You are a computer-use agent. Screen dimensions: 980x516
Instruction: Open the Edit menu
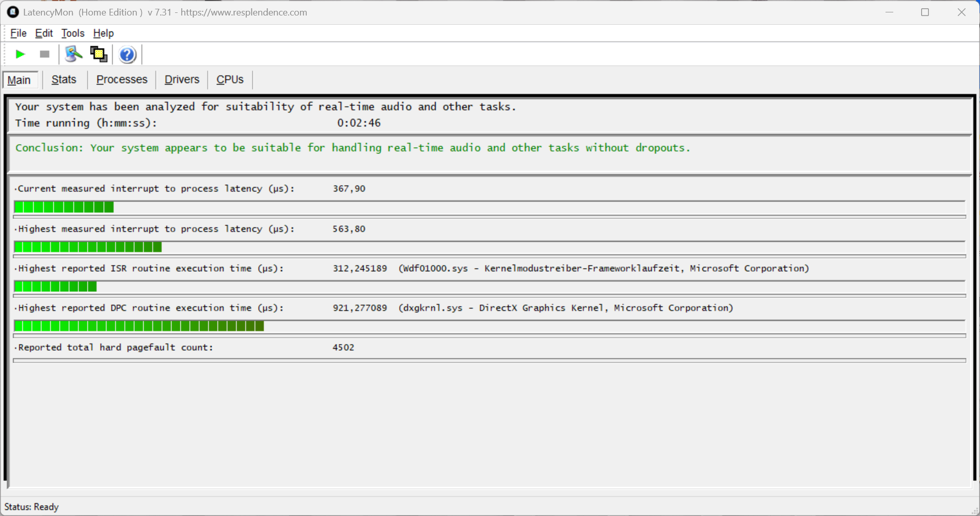[x=44, y=33]
